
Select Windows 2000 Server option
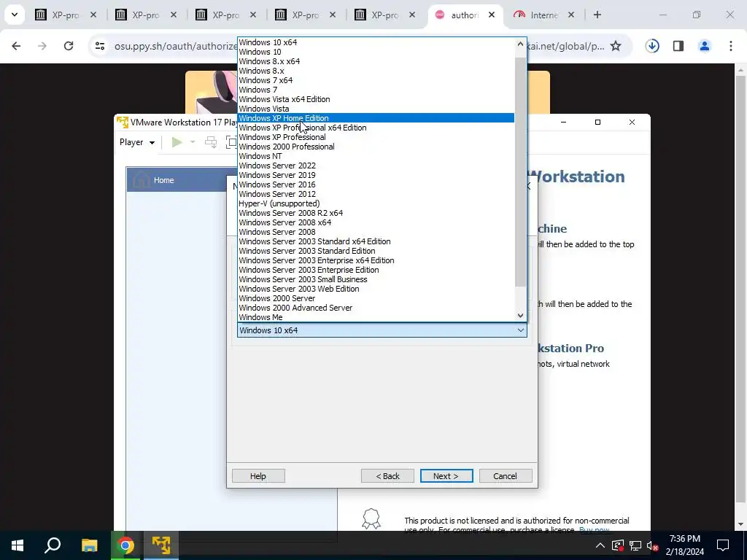(x=376, y=298)
